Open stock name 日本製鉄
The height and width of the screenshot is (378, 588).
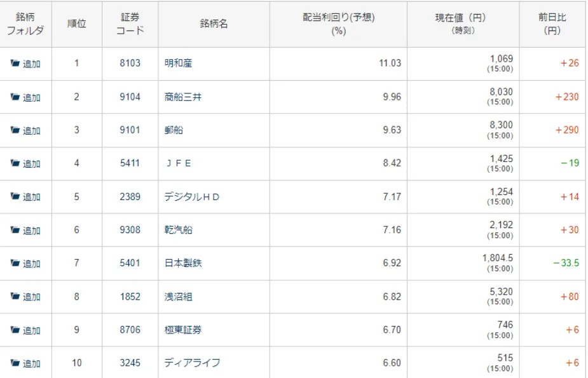pyautogui.click(x=183, y=263)
